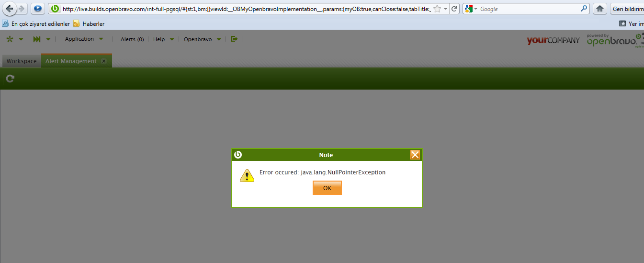Click the green logout icon

click(234, 39)
